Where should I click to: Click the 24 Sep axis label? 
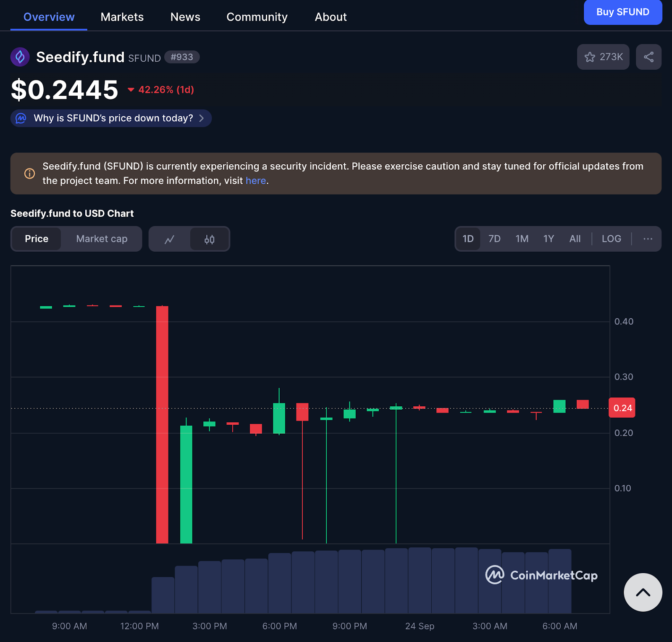[420, 626]
